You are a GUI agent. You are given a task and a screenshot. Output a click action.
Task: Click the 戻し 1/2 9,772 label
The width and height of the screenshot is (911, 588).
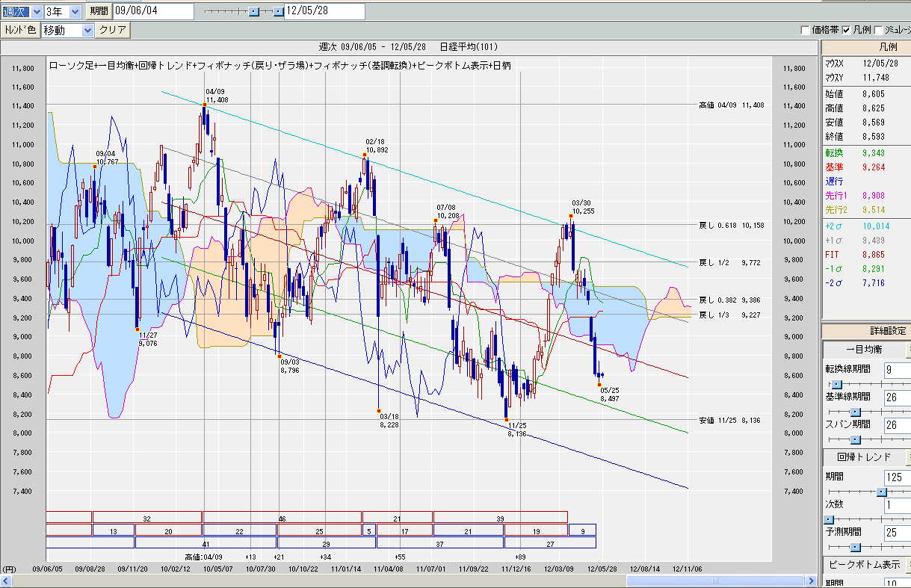point(731,263)
